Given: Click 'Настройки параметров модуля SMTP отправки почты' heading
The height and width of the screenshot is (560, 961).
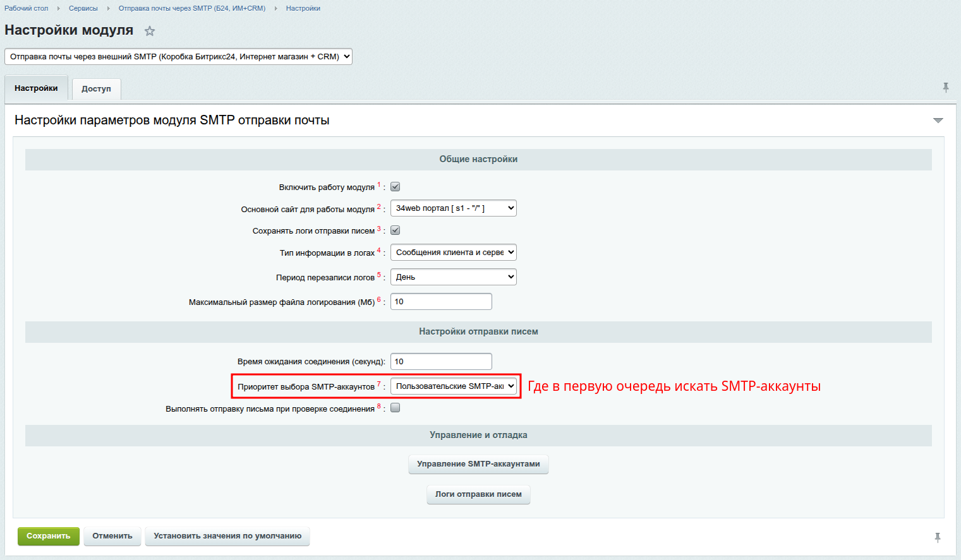Looking at the screenshot, I should tap(172, 120).
